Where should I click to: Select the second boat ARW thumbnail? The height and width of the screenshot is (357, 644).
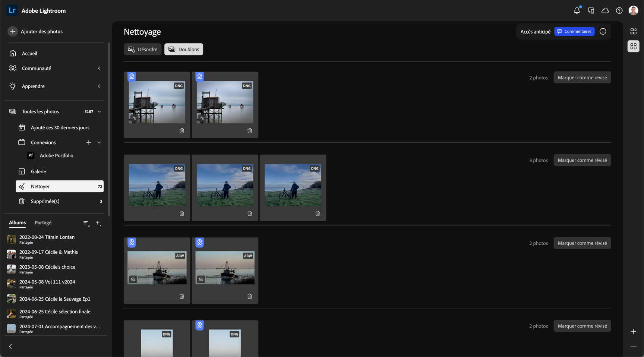point(225,268)
